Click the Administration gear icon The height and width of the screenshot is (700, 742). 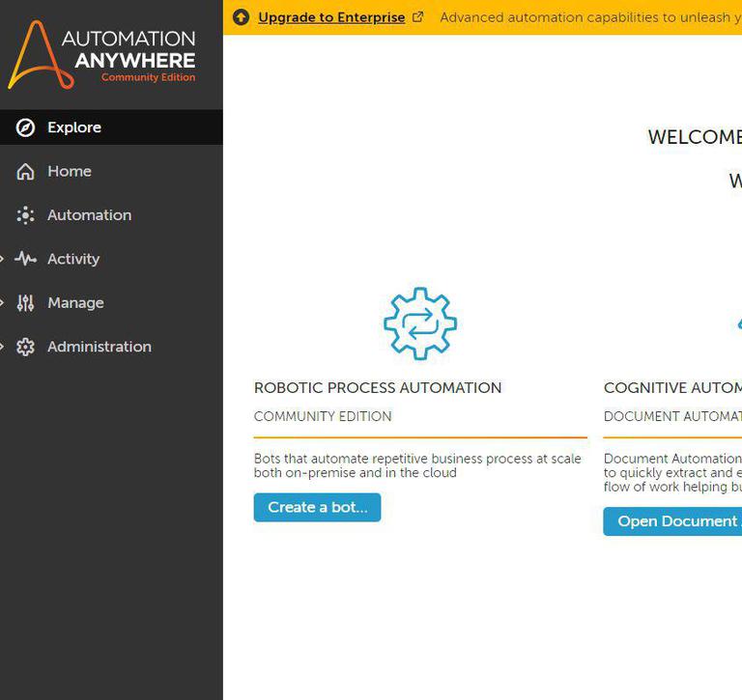pyautogui.click(x=25, y=347)
